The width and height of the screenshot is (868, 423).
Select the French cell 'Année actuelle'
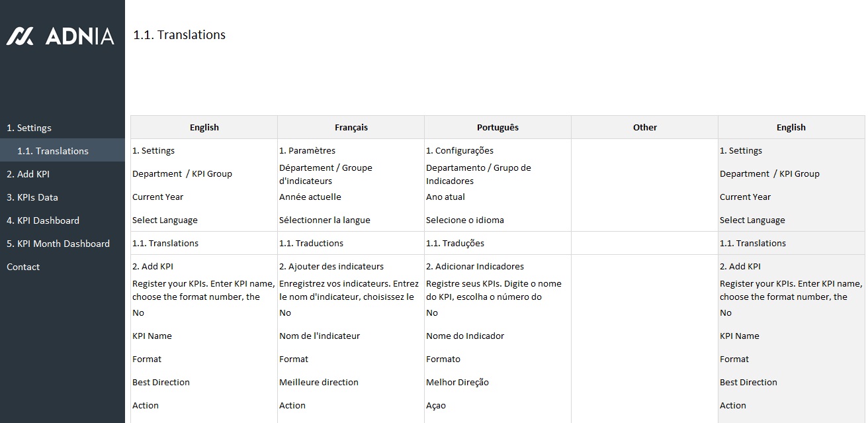tap(310, 197)
